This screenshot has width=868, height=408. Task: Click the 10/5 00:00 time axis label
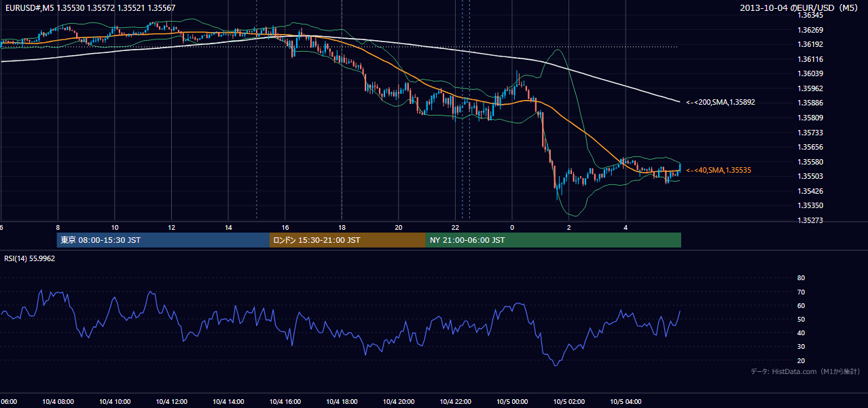click(512, 402)
